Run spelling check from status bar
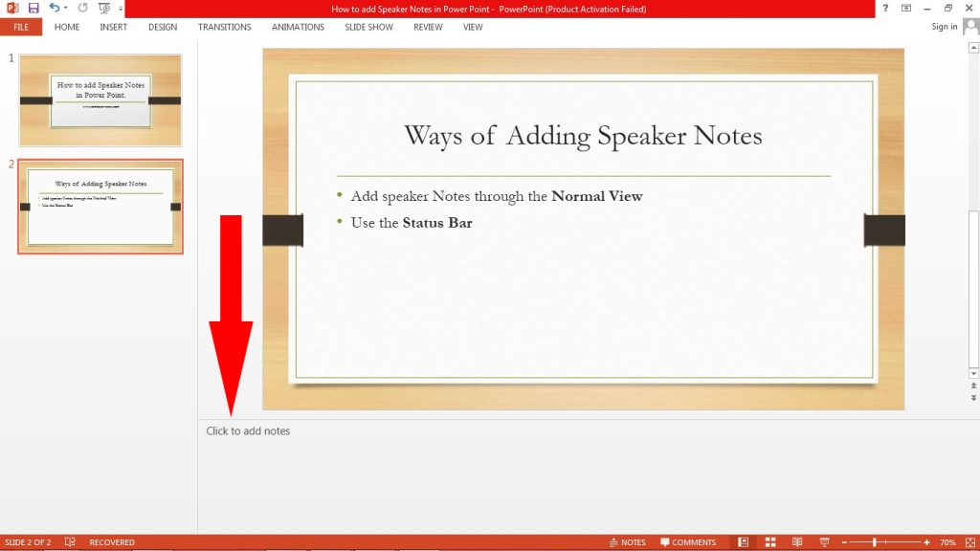980x551 pixels. [69, 541]
